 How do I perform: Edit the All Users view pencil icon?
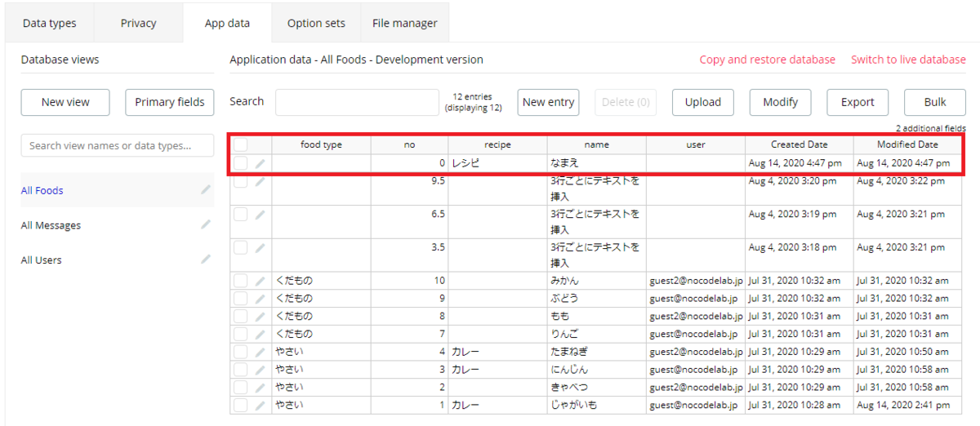[206, 260]
